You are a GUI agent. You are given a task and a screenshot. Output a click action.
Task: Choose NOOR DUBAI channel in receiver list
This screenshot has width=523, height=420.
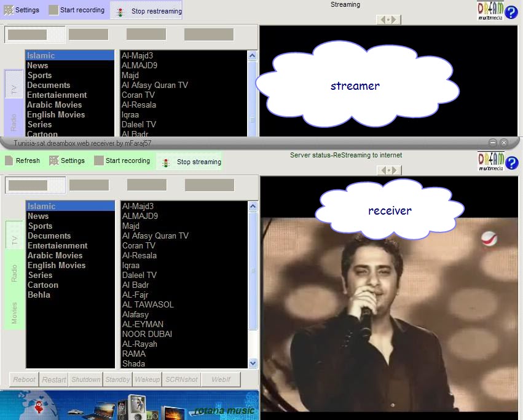point(184,334)
